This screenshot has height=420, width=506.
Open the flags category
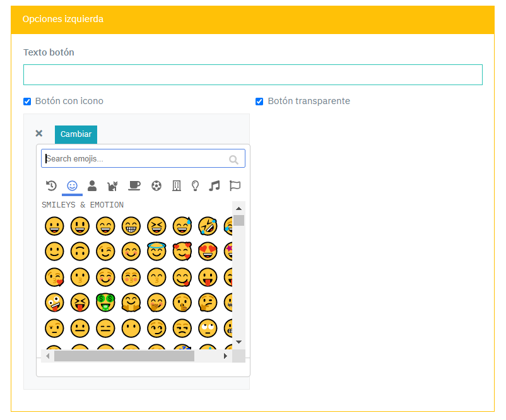[x=235, y=185]
